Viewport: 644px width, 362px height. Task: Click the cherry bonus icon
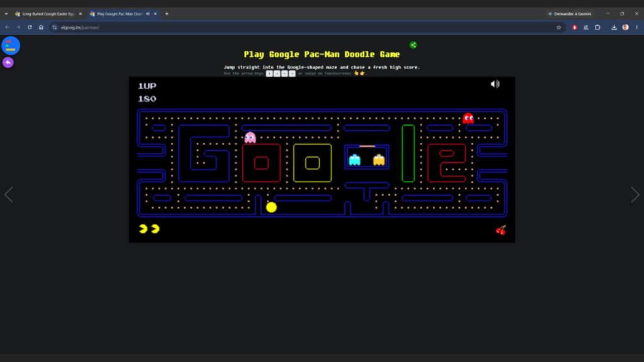coord(501,230)
